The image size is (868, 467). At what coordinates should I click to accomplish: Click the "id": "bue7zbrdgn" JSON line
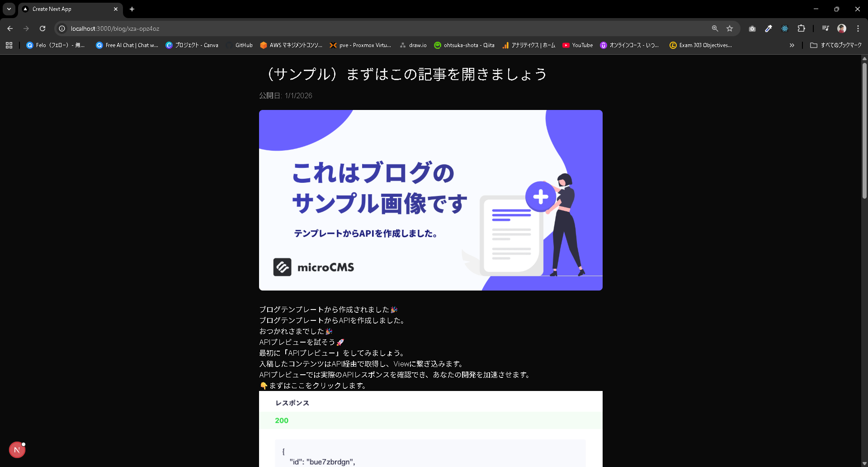(x=322, y=462)
